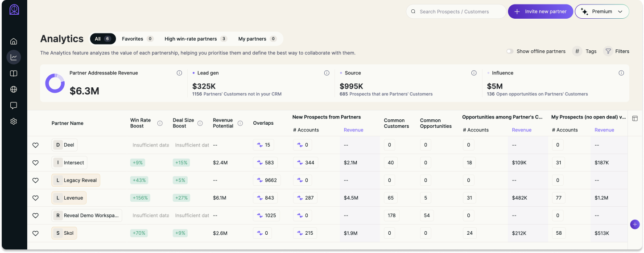
Task: Open the Reveal Demo Workspace partner chip
Action: pos(87,216)
